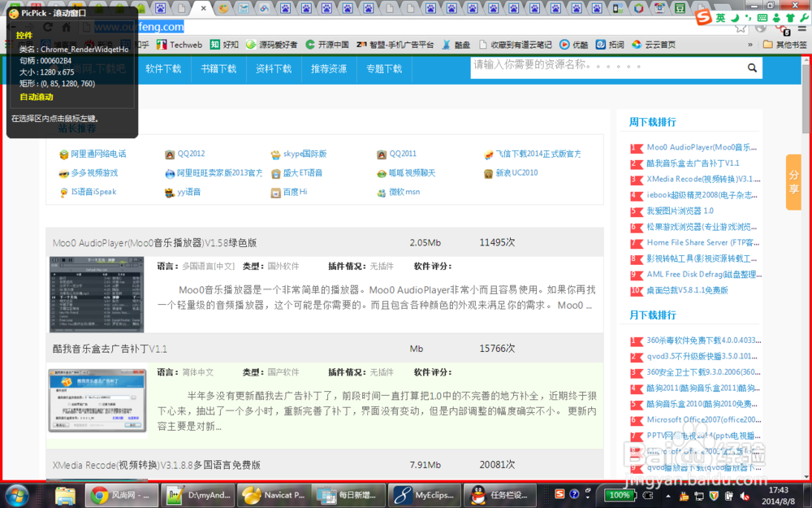Image resolution: width=812 pixels, height=508 pixels.
Task: Switch to Navicat in the taskbar
Action: [274, 495]
